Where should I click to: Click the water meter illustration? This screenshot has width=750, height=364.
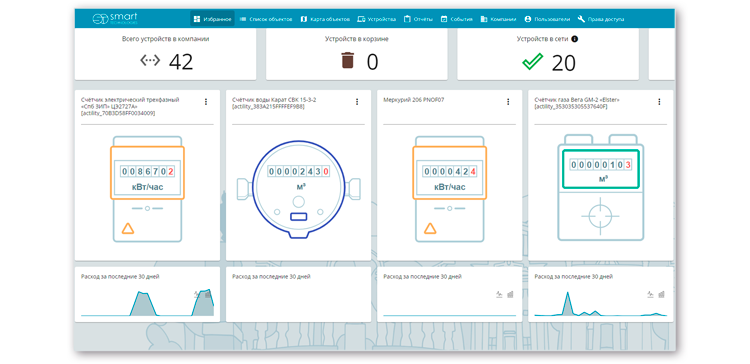tap(298, 189)
